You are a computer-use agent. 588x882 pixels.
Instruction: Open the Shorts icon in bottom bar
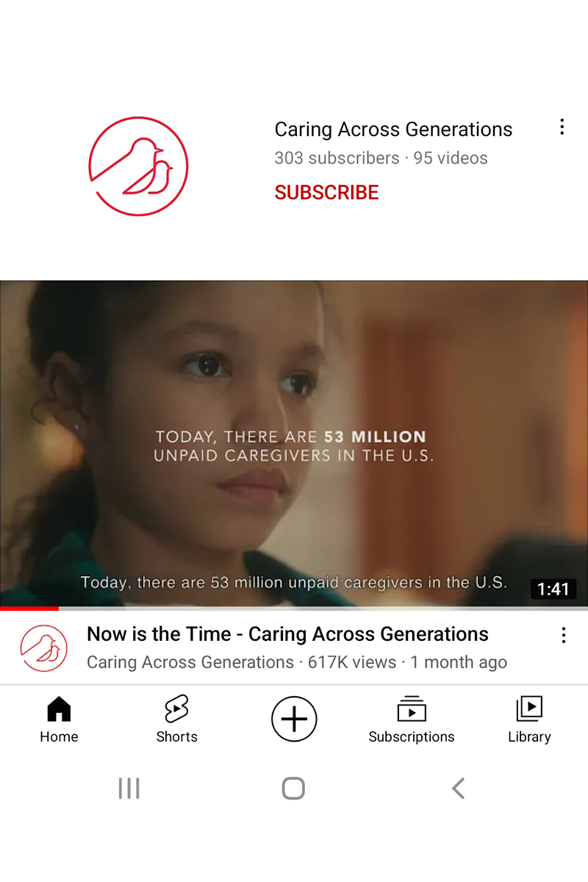[176, 709]
